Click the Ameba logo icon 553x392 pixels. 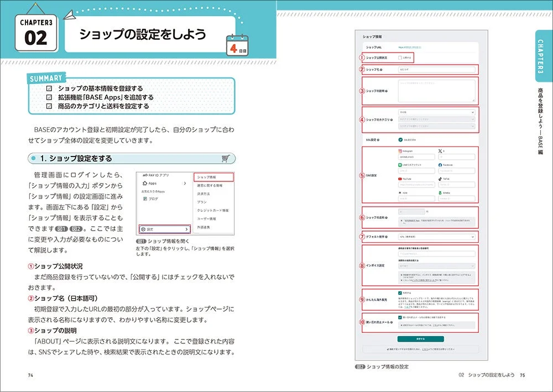click(440, 193)
